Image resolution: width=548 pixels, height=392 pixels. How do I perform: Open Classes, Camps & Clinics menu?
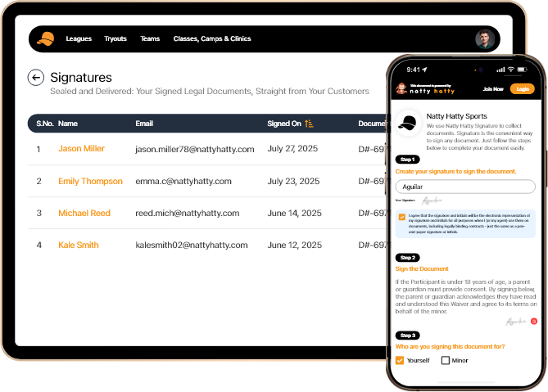pyautogui.click(x=212, y=38)
